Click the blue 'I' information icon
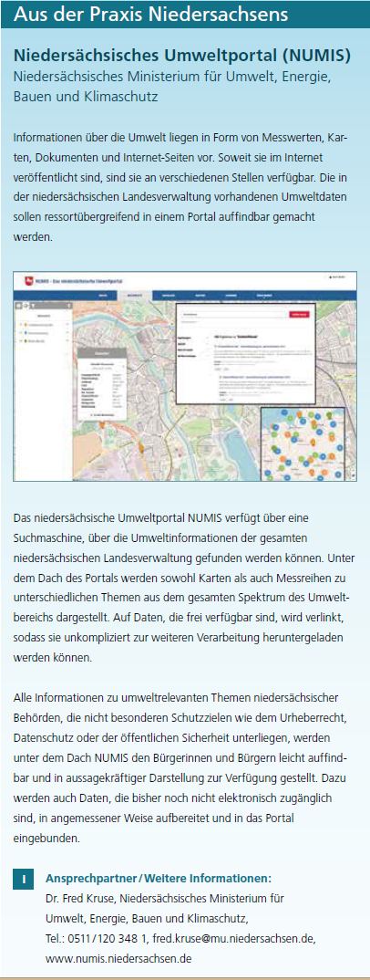 (x=23, y=880)
